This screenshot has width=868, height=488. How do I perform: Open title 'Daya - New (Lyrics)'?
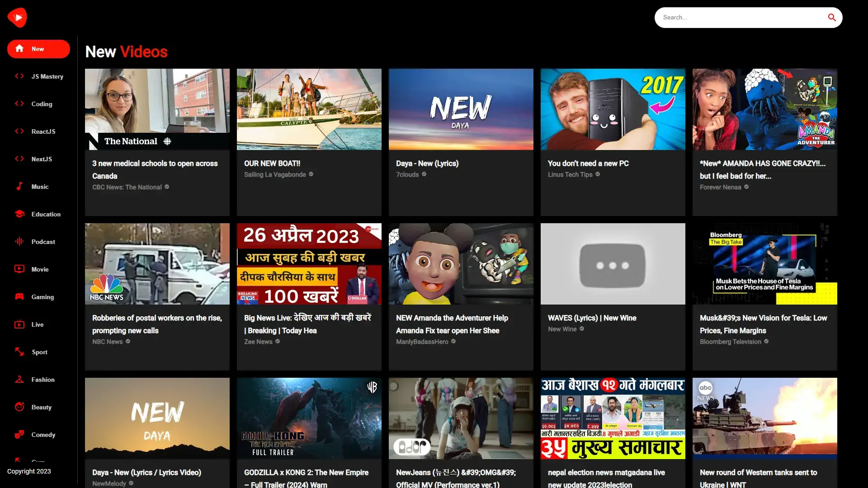(x=427, y=163)
